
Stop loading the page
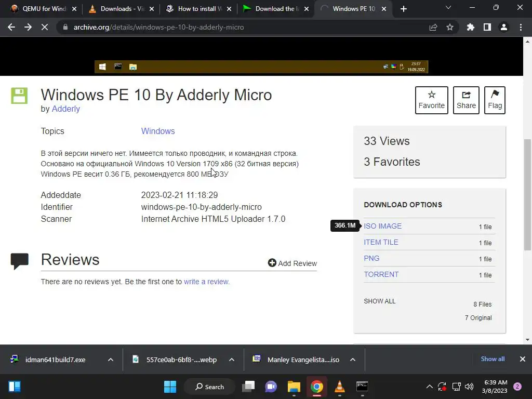45,27
